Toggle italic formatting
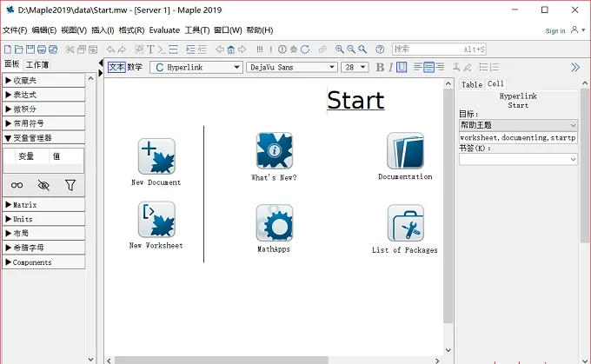Screen dimensions: 591x364 point(390,68)
